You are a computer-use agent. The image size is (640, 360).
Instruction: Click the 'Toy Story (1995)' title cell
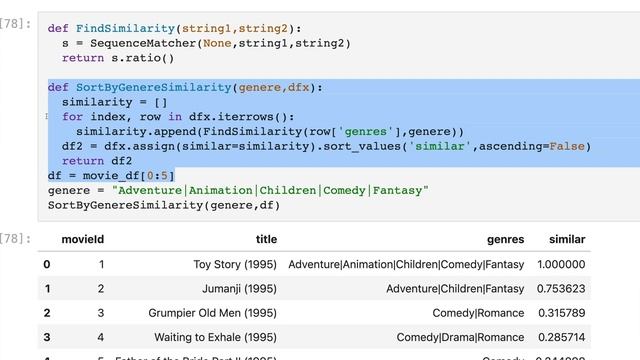[x=235, y=264]
